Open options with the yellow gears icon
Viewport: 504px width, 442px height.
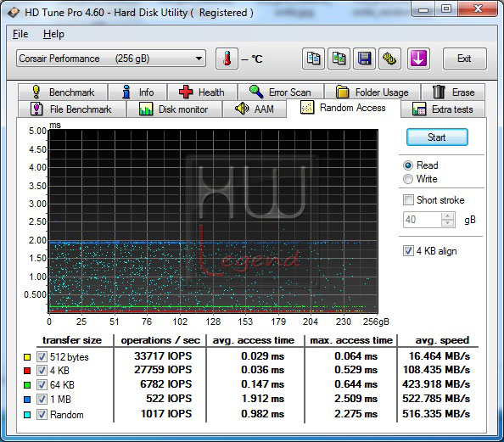click(389, 59)
